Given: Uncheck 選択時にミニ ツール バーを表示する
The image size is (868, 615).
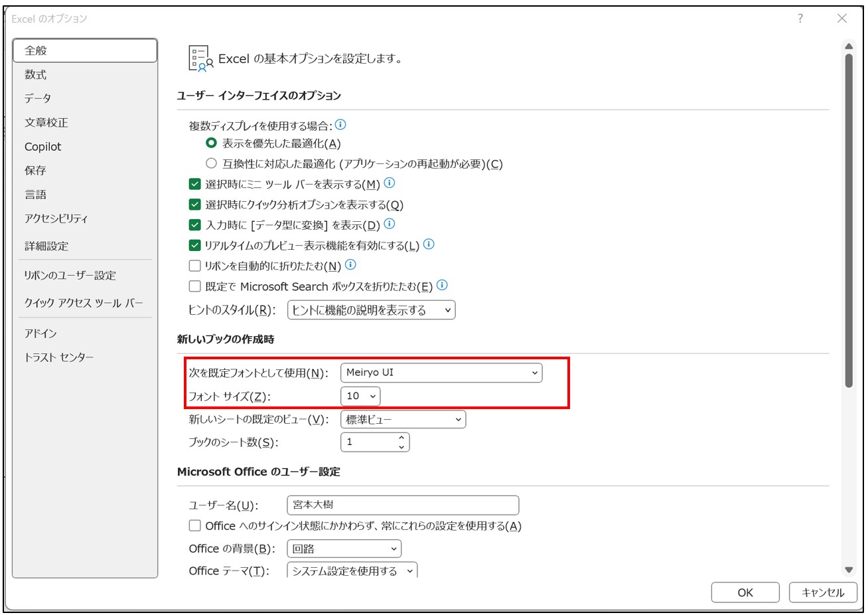Looking at the screenshot, I should (x=194, y=184).
